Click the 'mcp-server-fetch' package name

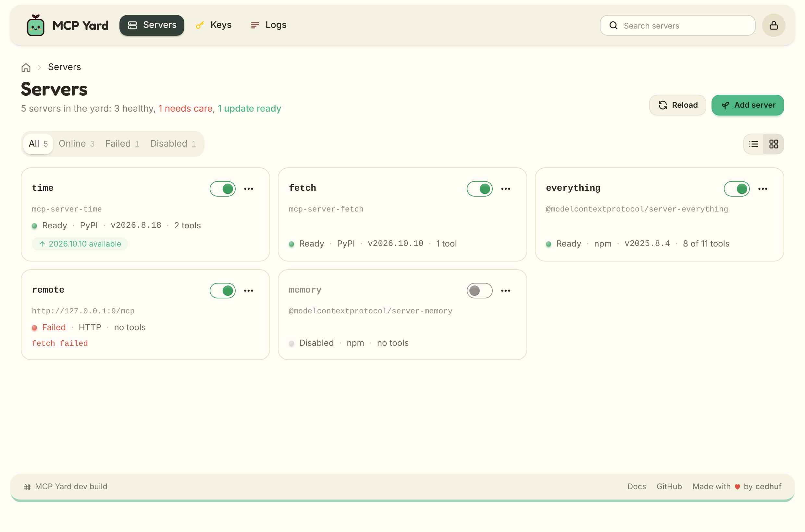pos(326,209)
